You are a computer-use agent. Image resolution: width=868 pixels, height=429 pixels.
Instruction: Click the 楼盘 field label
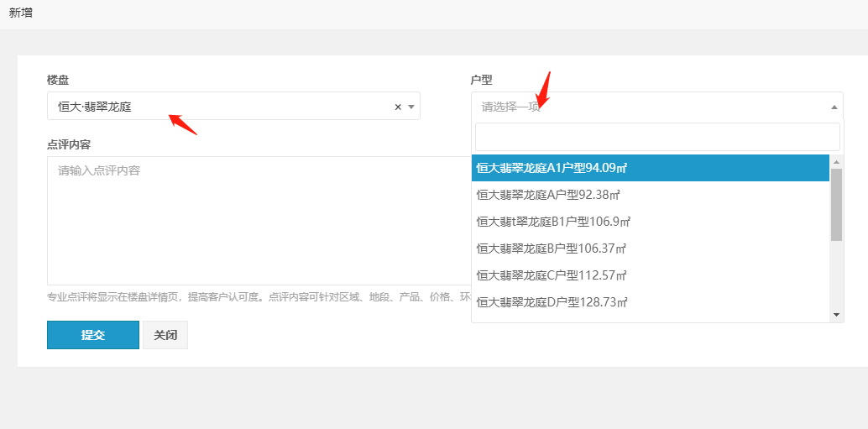pos(58,80)
